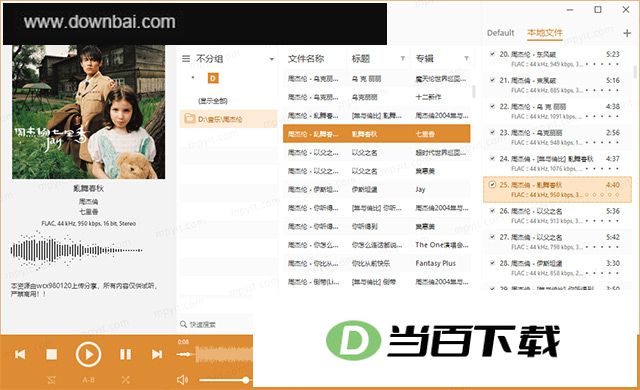Mute audio with the speaker icon
The image size is (640, 390).
(182, 380)
